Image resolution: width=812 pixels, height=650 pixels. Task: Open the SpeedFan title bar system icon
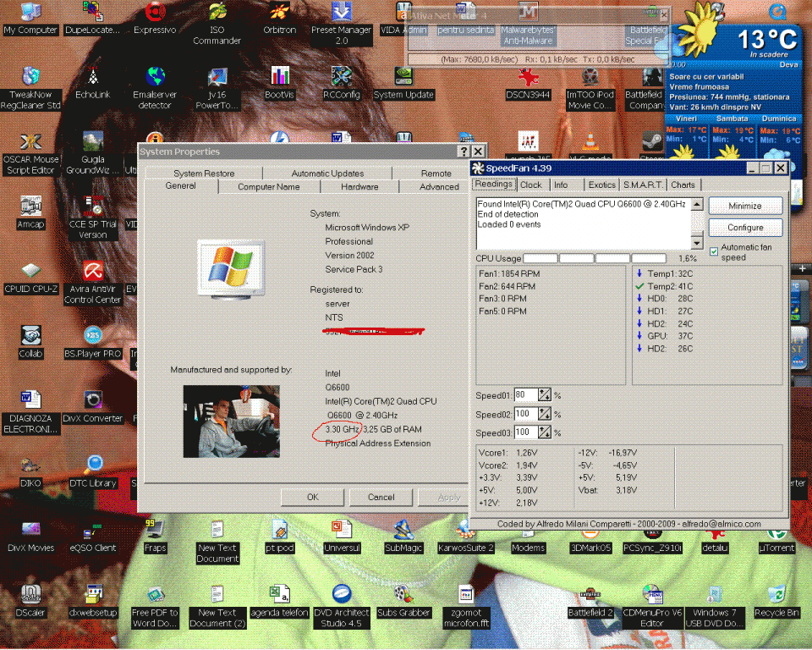click(478, 168)
